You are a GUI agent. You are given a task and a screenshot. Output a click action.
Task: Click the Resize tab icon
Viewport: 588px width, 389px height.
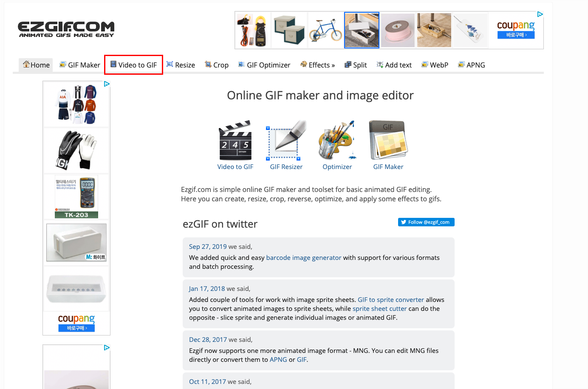click(x=170, y=65)
